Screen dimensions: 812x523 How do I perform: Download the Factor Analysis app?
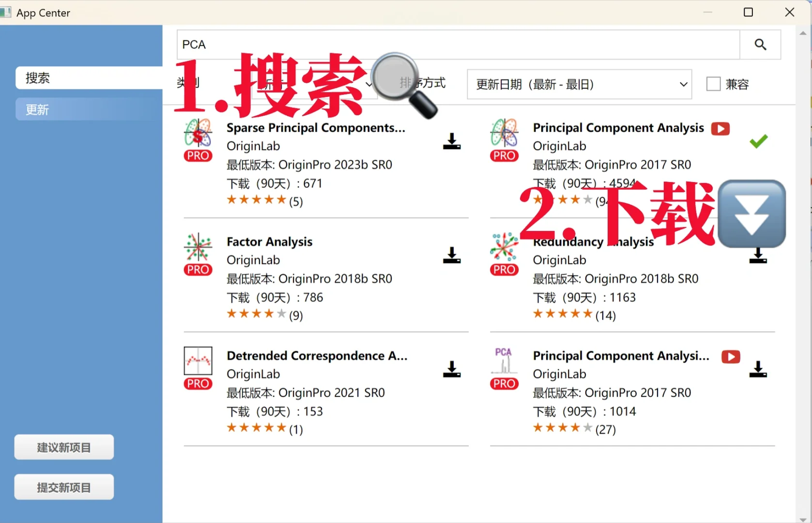451,256
